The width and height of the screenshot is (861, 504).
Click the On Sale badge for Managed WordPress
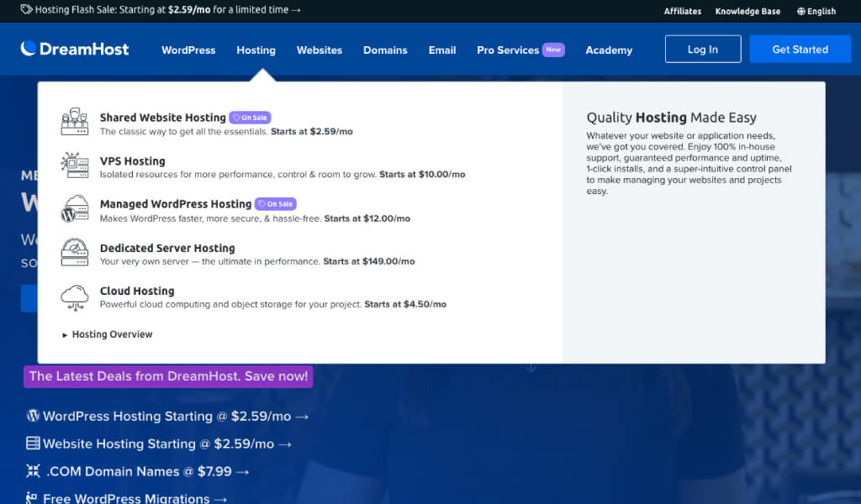coord(276,204)
